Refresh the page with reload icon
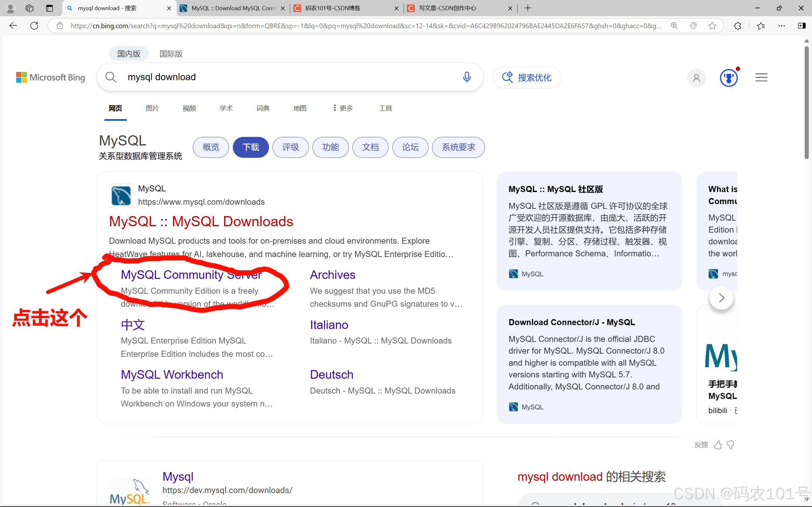The image size is (812, 507). click(34, 26)
